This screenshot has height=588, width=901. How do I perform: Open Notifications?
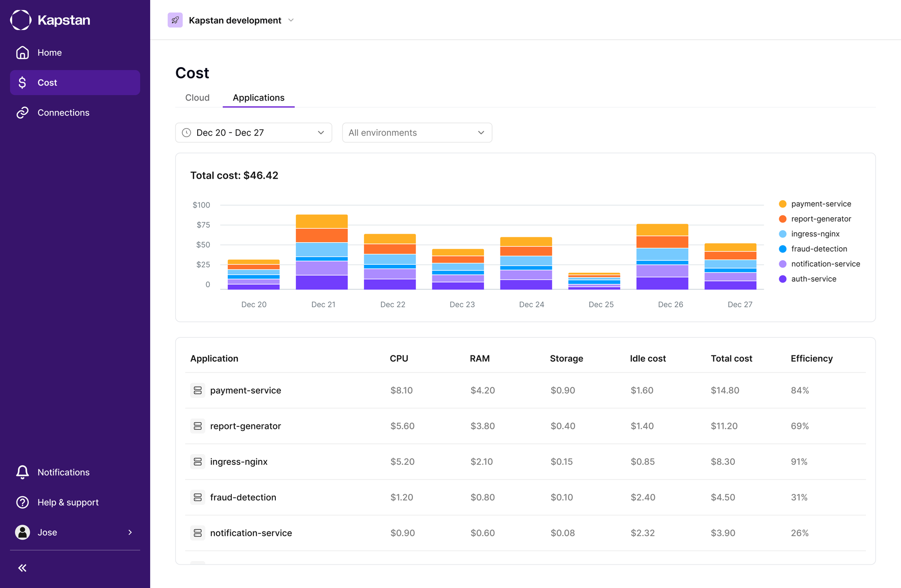75,472
